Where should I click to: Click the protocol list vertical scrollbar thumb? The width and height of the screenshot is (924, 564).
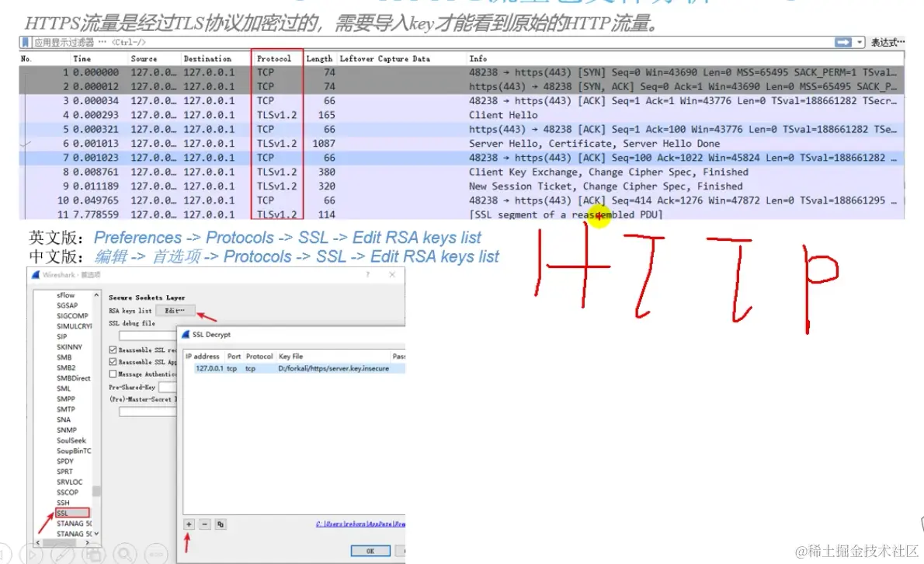[x=96, y=491]
